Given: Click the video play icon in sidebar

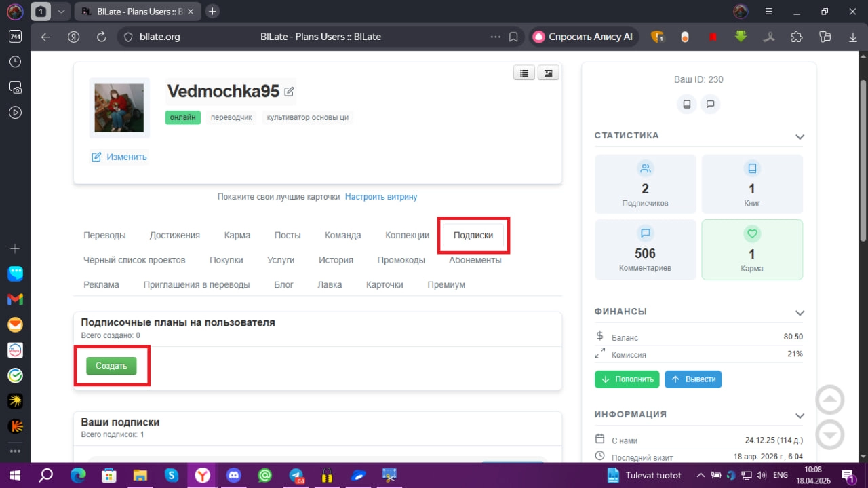Looking at the screenshot, I should click(15, 113).
